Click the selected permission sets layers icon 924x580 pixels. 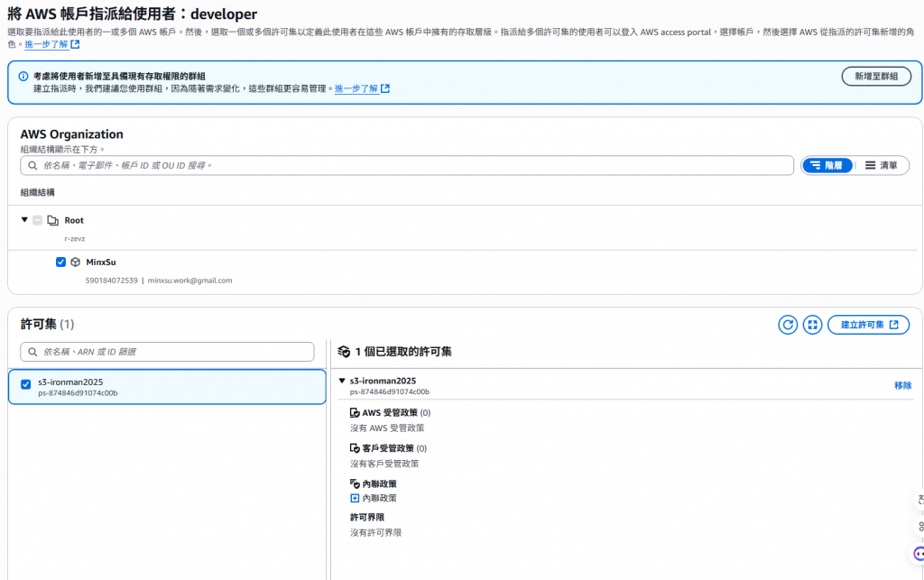click(344, 352)
